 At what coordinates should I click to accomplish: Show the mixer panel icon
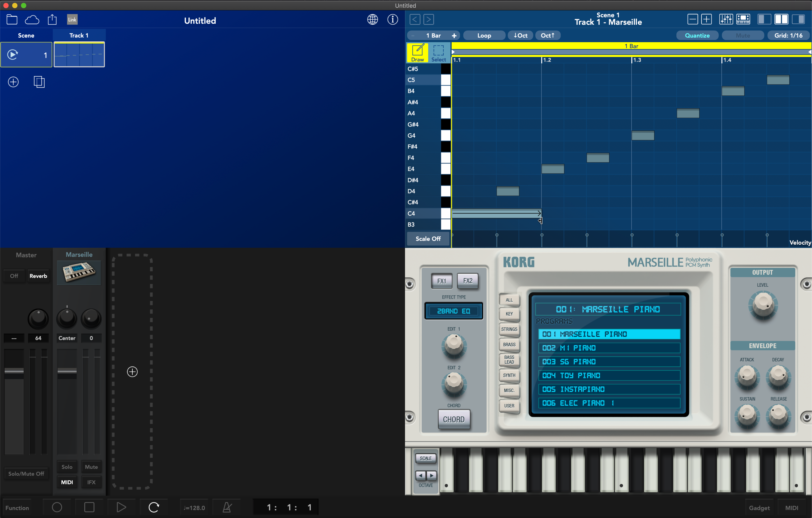click(726, 19)
